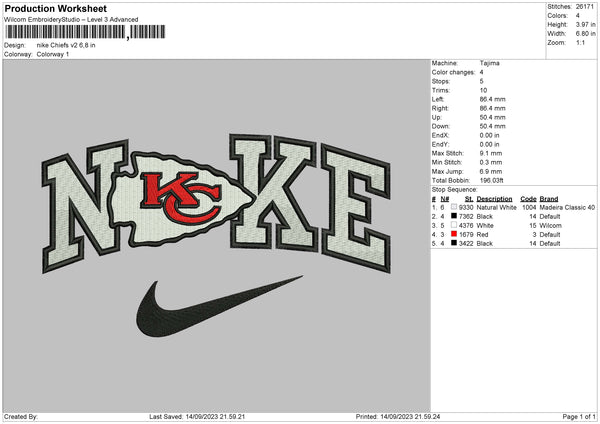The width and height of the screenshot is (600, 424).
Task: Click the 'EndX:' label
Action: 440,135
